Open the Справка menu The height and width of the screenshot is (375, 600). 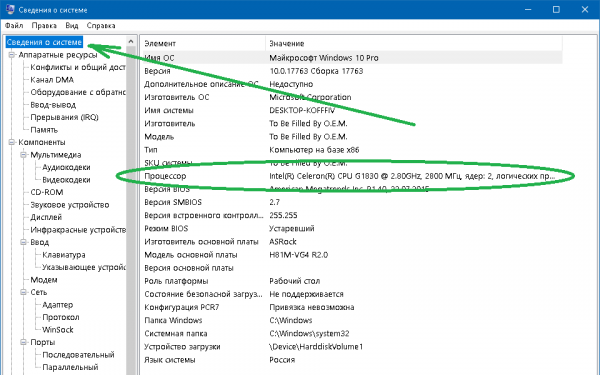pyautogui.click(x=101, y=26)
